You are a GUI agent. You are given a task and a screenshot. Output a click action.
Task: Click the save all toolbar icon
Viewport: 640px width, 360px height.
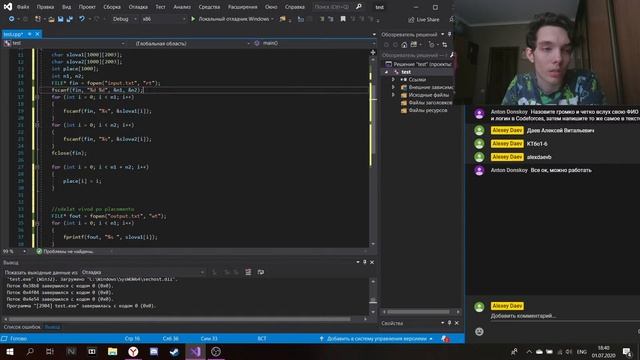pyautogui.click(x=70, y=19)
